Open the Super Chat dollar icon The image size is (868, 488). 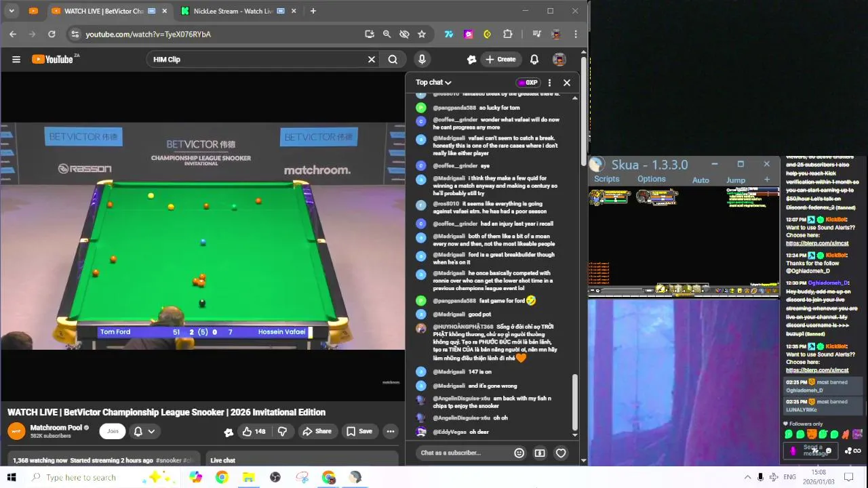coord(540,453)
